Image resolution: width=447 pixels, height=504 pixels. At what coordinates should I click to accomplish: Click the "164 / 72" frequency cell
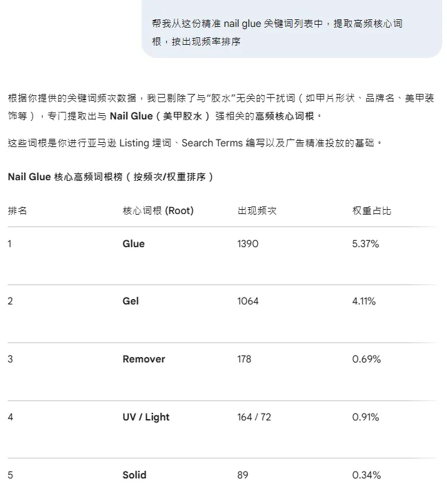pos(254,417)
